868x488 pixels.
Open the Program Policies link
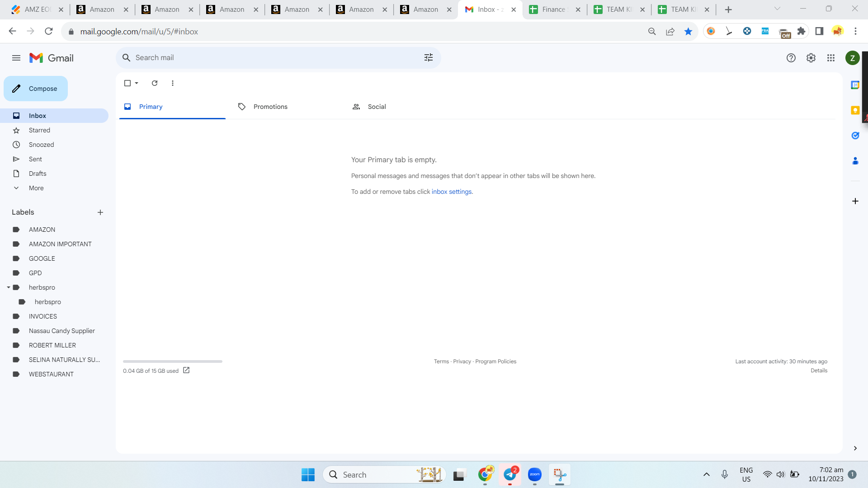pyautogui.click(x=495, y=361)
